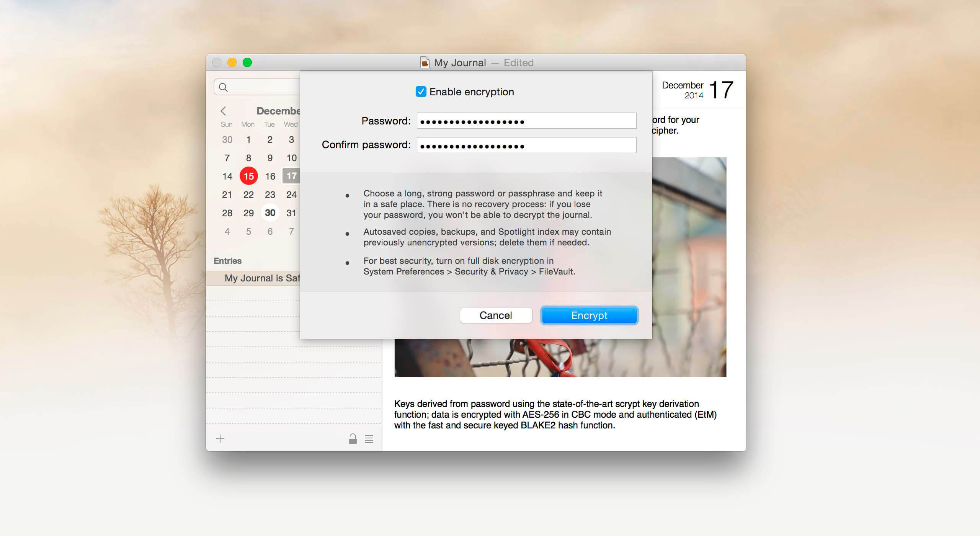Select day 30 circled in the calendar

coord(270,213)
